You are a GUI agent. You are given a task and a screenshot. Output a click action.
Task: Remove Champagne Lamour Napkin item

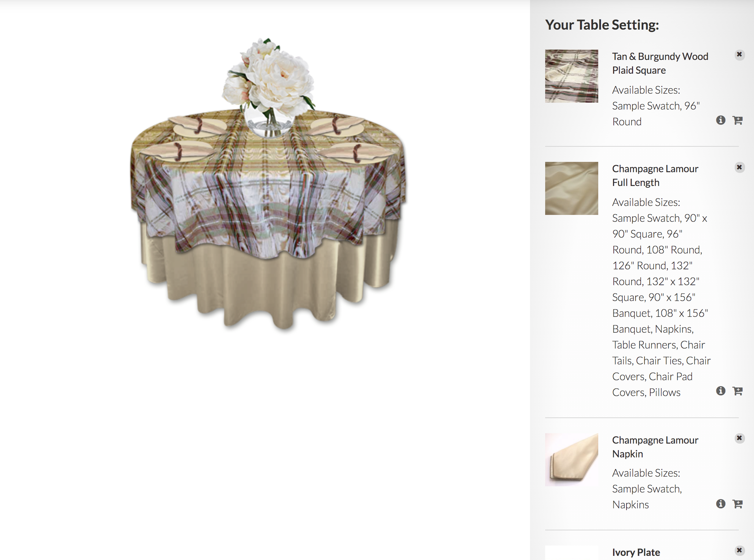pyautogui.click(x=739, y=438)
